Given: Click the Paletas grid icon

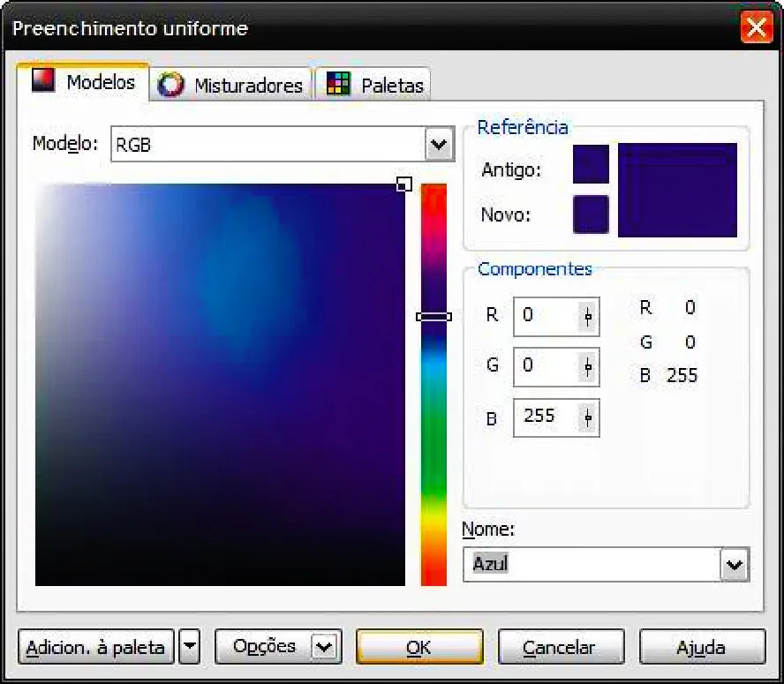Looking at the screenshot, I should click(x=338, y=85).
